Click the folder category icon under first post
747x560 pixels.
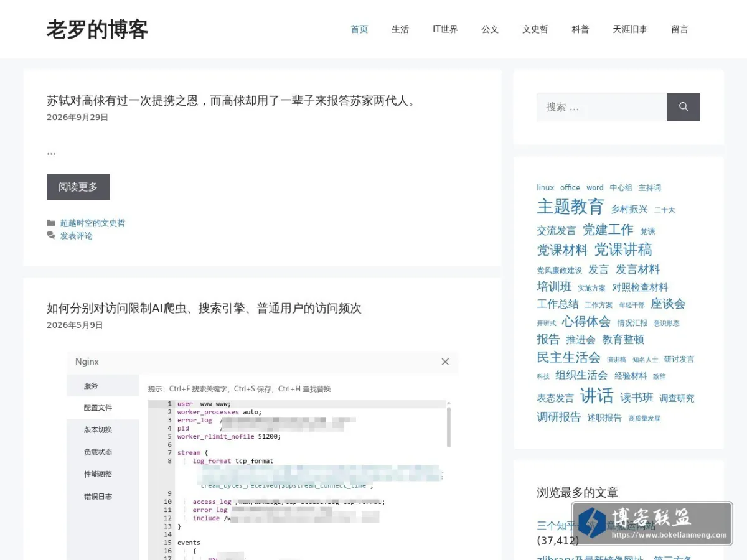[x=51, y=223]
